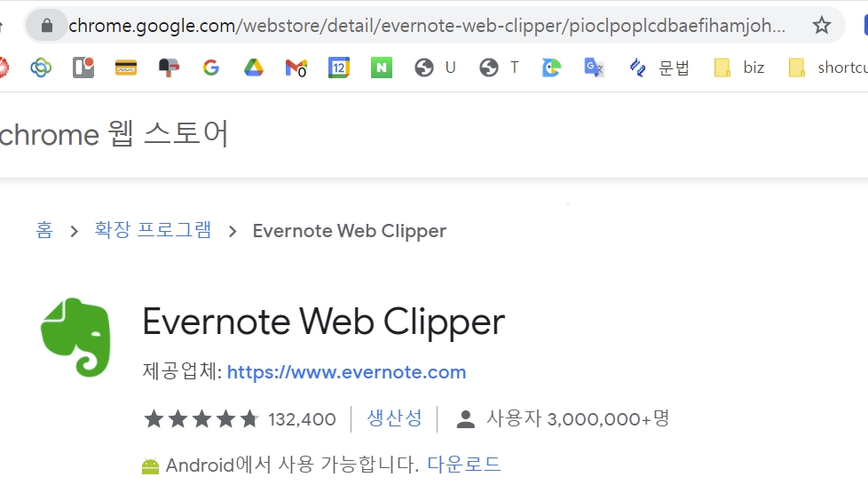Click the chrome 웹 스토어 header title
Viewport: 868px width, 501px height.
click(114, 133)
